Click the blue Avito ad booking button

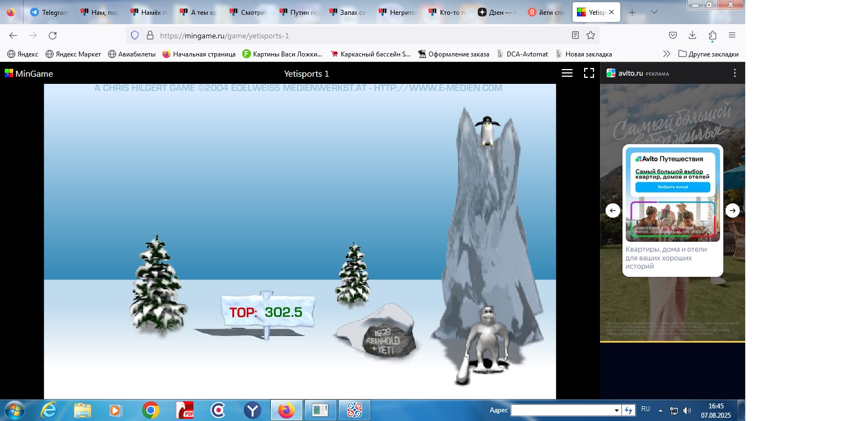673,187
